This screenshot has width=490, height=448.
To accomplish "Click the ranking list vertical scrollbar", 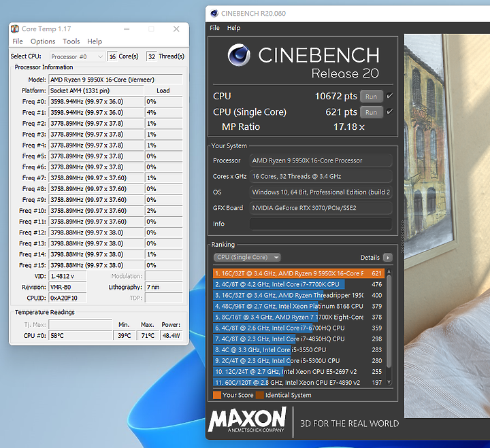I will 389,322.
